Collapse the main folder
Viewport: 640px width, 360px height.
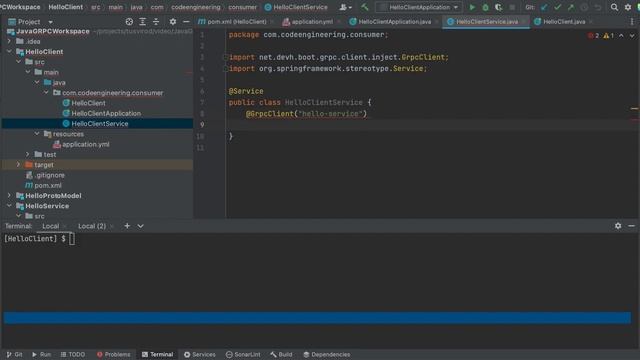pos(28,72)
